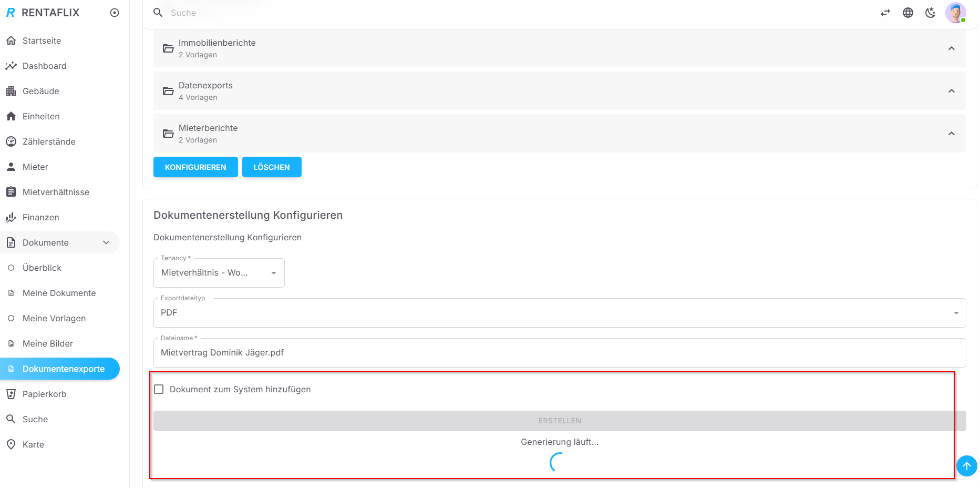This screenshot has width=980, height=488.
Task: Open the Exportdateityp dropdown
Action: 559,313
